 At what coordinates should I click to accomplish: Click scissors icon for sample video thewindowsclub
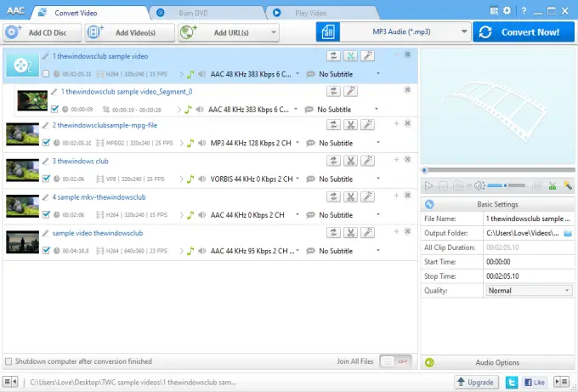(350, 233)
